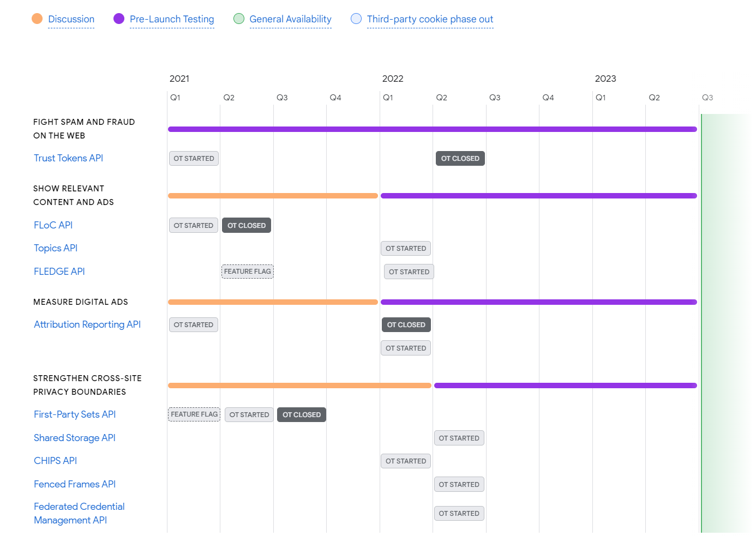Click the purple Pre-Launch Testing legend circle

[x=119, y=19]
